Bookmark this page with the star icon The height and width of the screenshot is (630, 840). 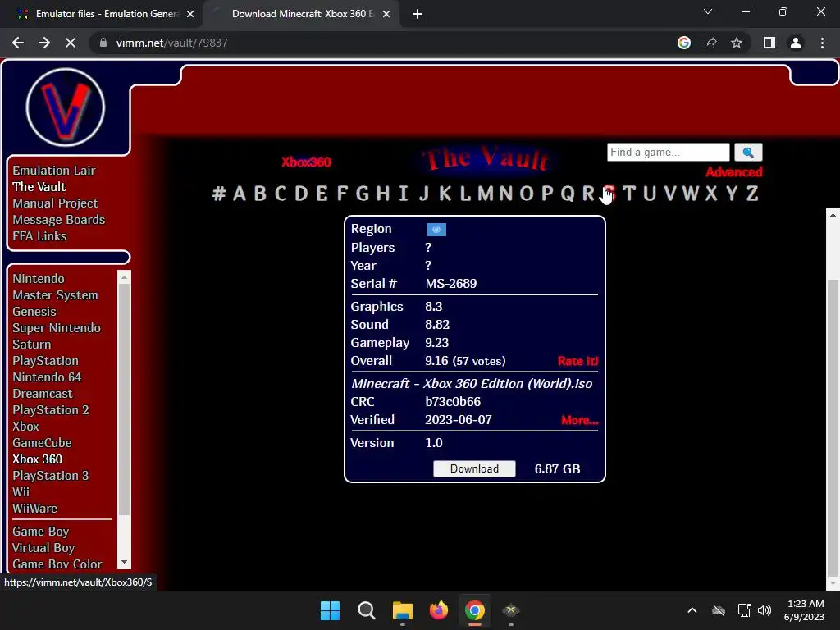tap(737, 43)
